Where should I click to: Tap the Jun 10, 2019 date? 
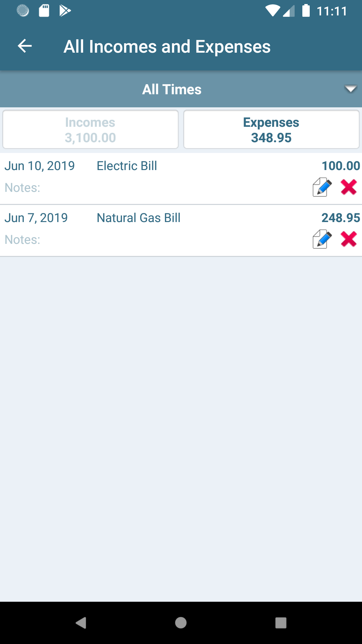tap(40, 166)
